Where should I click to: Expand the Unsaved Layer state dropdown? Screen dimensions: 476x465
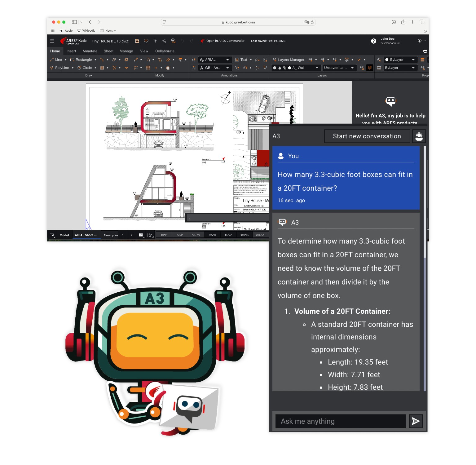pos(339,68)
